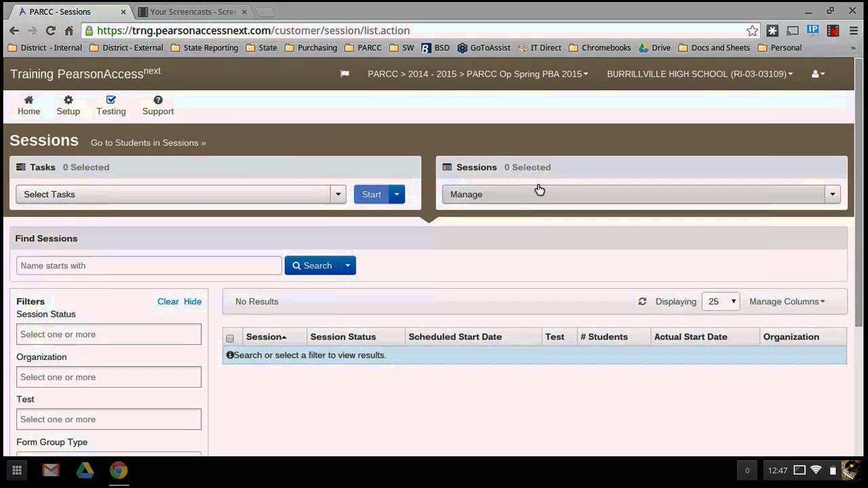Click the Test filter field
This screenshot has width=868, height=488.
click(108, 420)
